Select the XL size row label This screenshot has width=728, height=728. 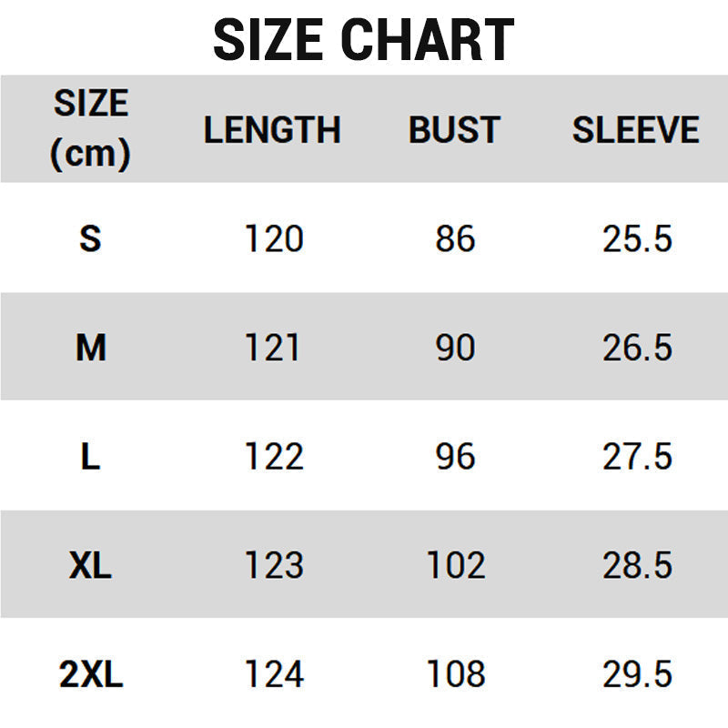[90, 566]
